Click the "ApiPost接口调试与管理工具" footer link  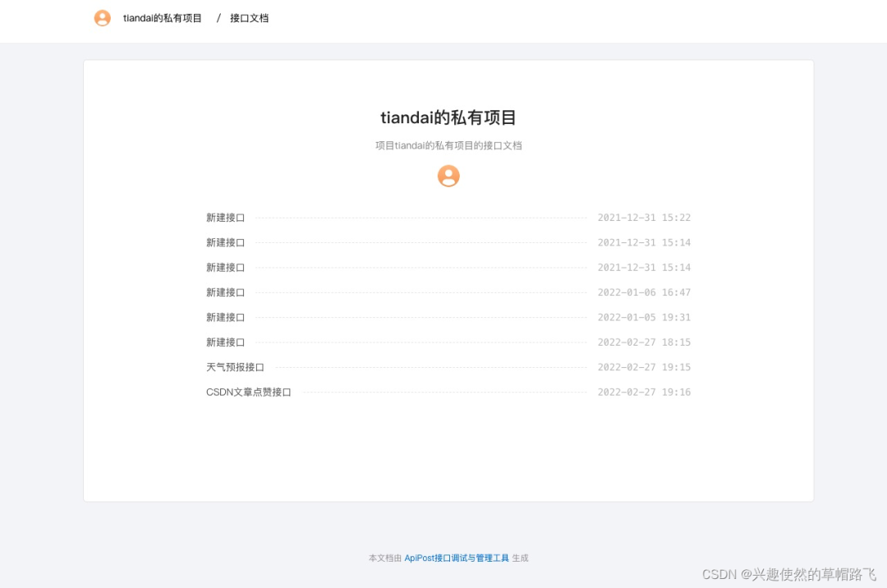click(x=457, y=558)
